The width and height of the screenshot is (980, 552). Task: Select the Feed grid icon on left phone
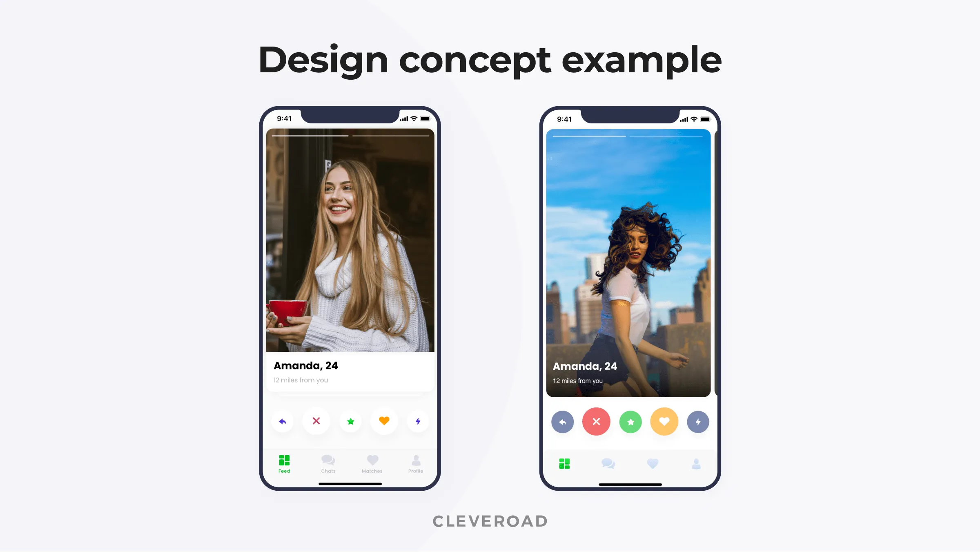(284, 460)
